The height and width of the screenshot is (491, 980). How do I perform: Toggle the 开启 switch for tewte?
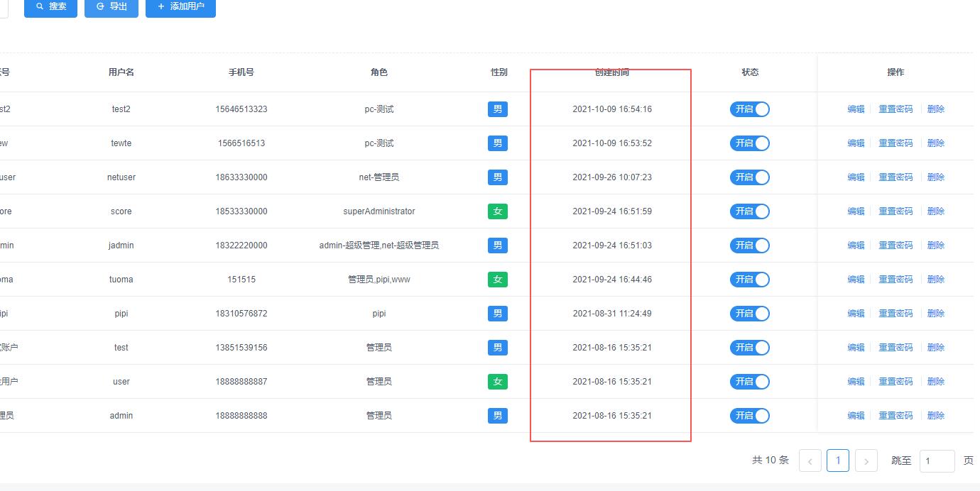click(750, 143)
